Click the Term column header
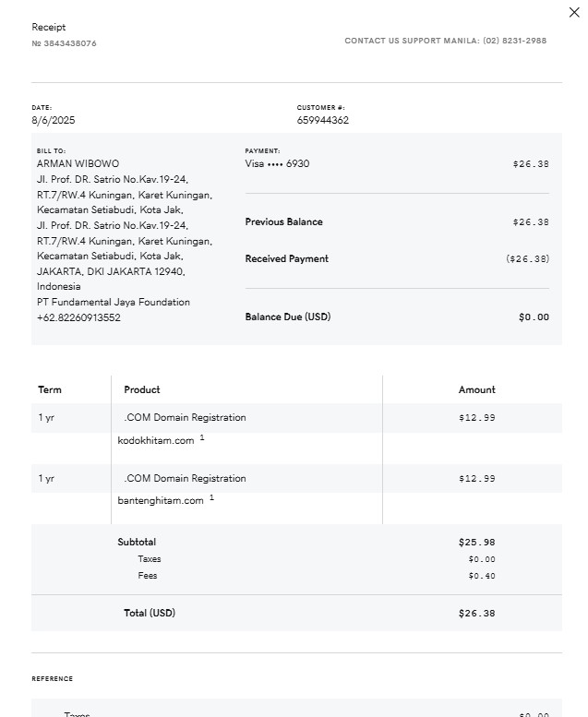Viewport: 588px width, 717px height. [x=50, y=389]
